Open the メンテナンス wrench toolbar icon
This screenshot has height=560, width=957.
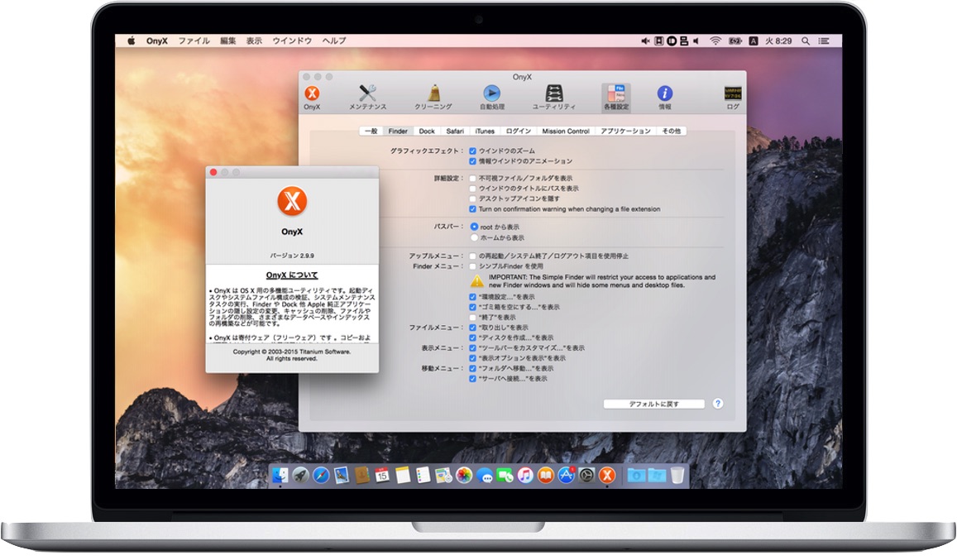coord(367,97)
